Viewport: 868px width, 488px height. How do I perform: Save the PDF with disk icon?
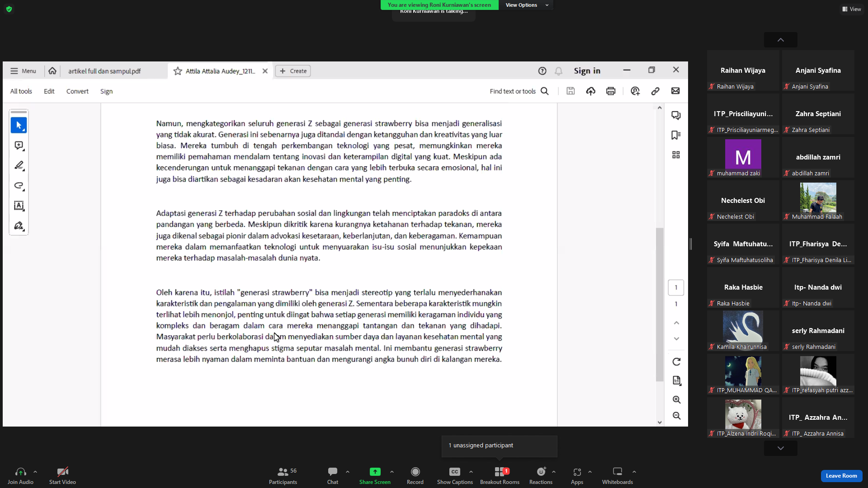pos(571,91)
